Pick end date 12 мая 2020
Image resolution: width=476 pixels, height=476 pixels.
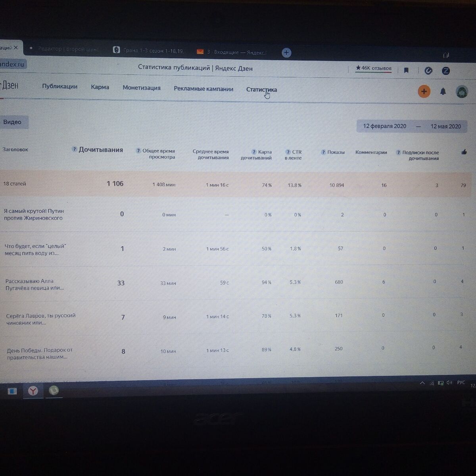pos(445,127)
